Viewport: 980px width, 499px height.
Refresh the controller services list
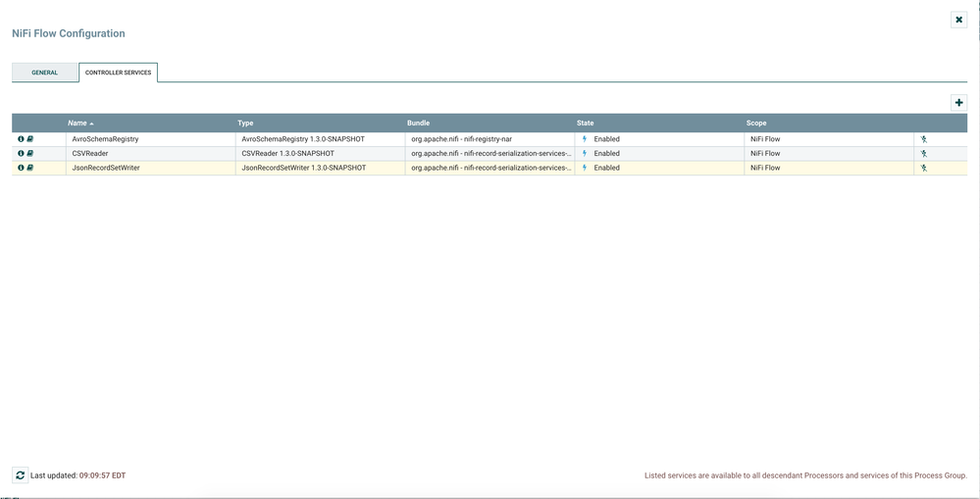[x=20, y=475]
